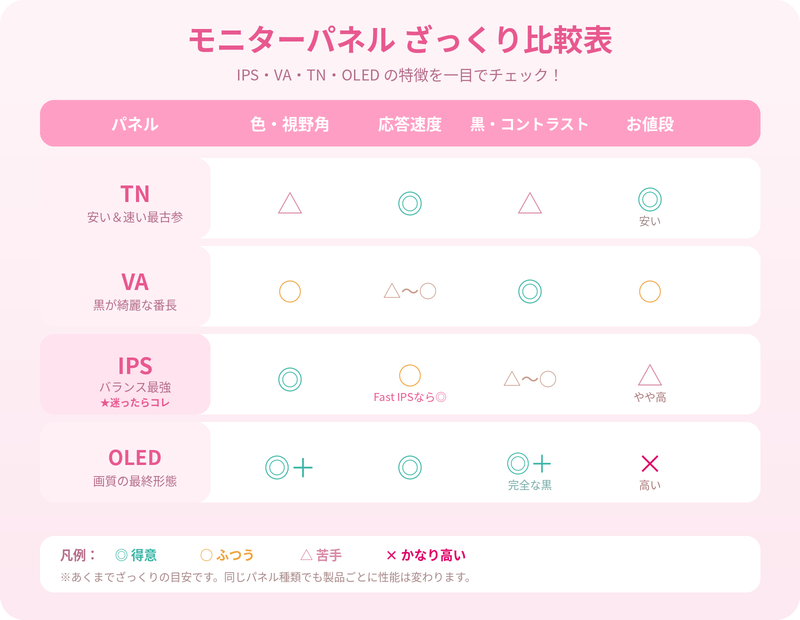Image resolution: width=800 pixels, height=620 pixels.
Task: Click the お値段 column header
Action: pyautogui.click(x=650, y=124)
